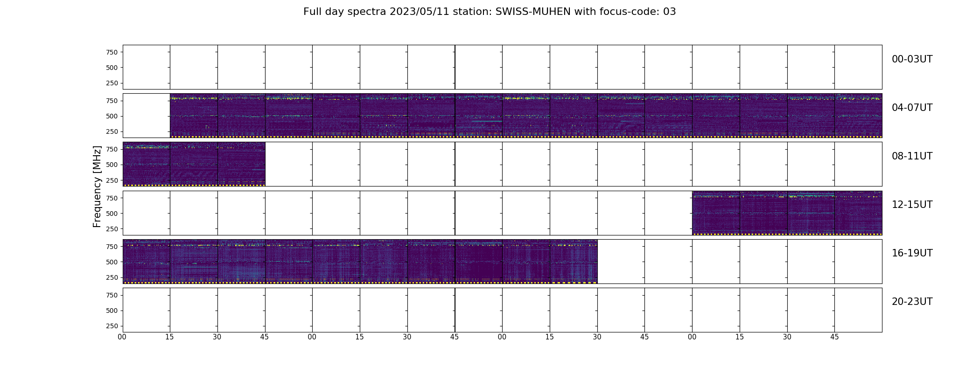980x373 pixels.
Task: Click the 750 tick label of 04-07UT row
Action: 112,101
